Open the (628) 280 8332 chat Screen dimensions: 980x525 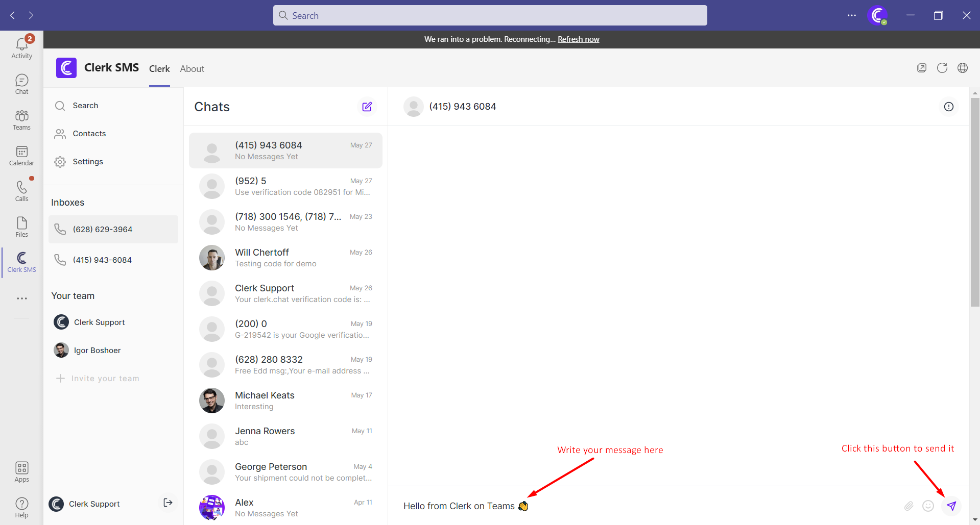(x=285, y=365)
